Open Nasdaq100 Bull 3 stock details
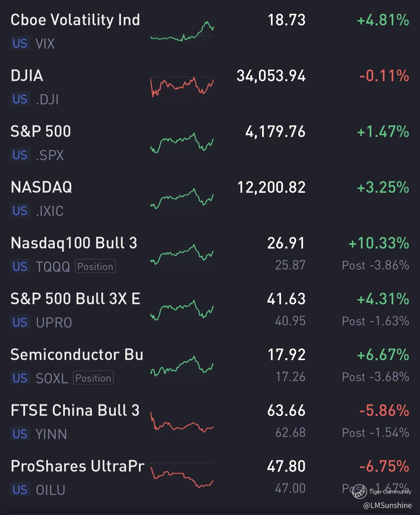Viewport: 420px width, 515px height. point(74,243)
